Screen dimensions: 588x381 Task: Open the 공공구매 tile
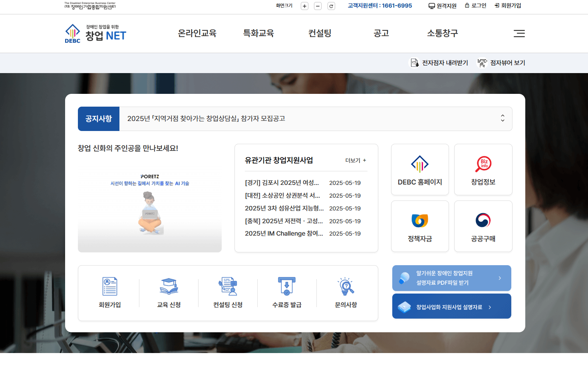[x=483, y=226]
